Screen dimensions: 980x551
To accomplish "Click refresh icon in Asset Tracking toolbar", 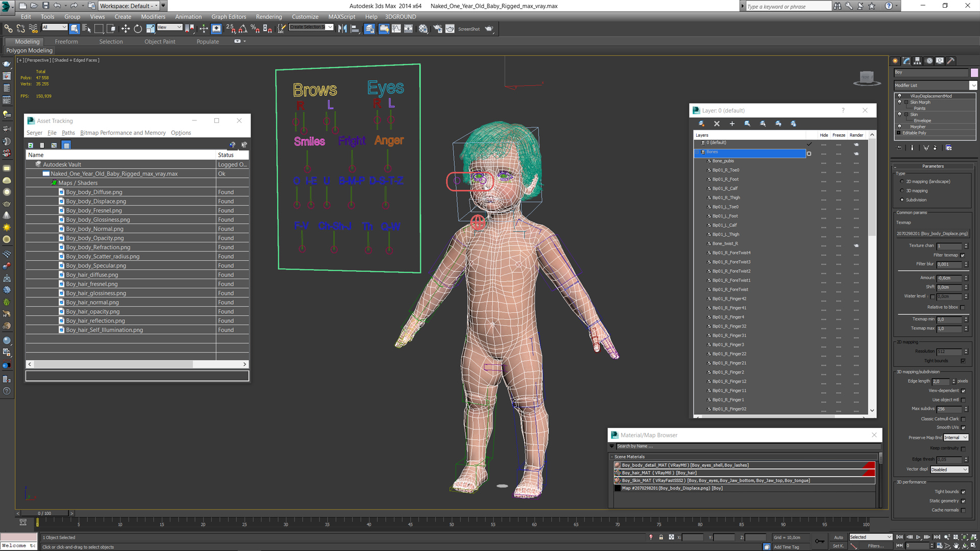I will 31,145.
